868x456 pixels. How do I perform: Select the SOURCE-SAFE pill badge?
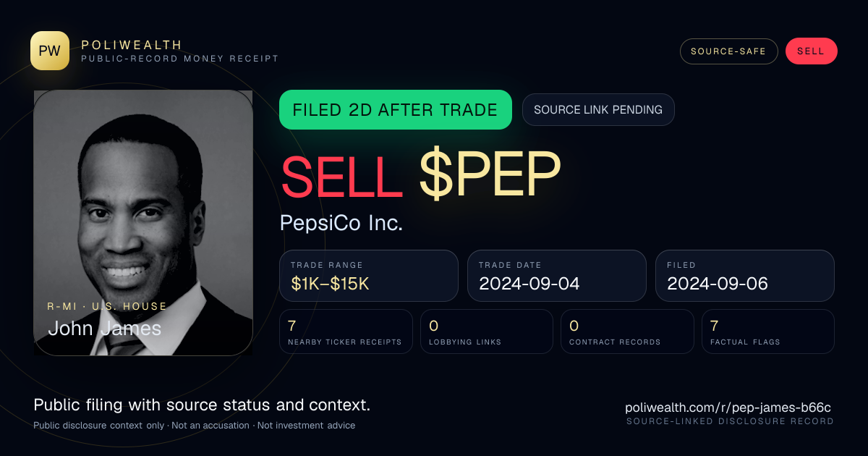728,51
